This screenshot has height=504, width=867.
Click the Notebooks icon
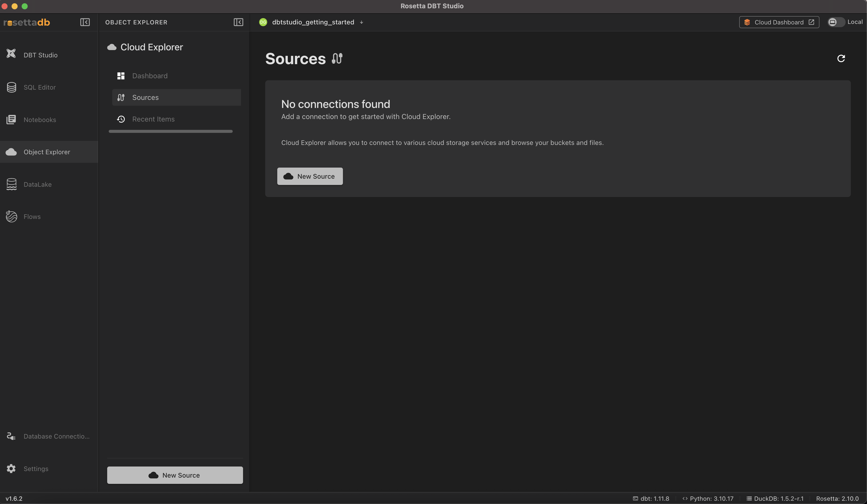tap(11, 120)
